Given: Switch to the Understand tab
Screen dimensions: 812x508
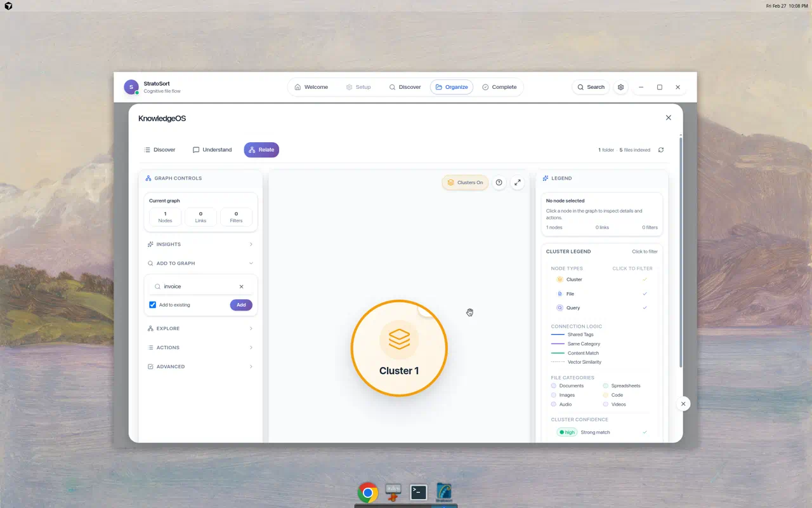Looking at the screenshot, I should [213, 150].
